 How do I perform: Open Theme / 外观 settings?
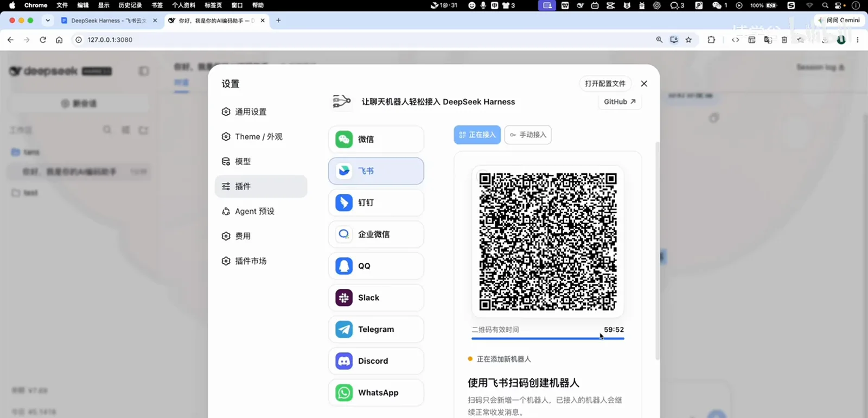click(x=261, y=137)
